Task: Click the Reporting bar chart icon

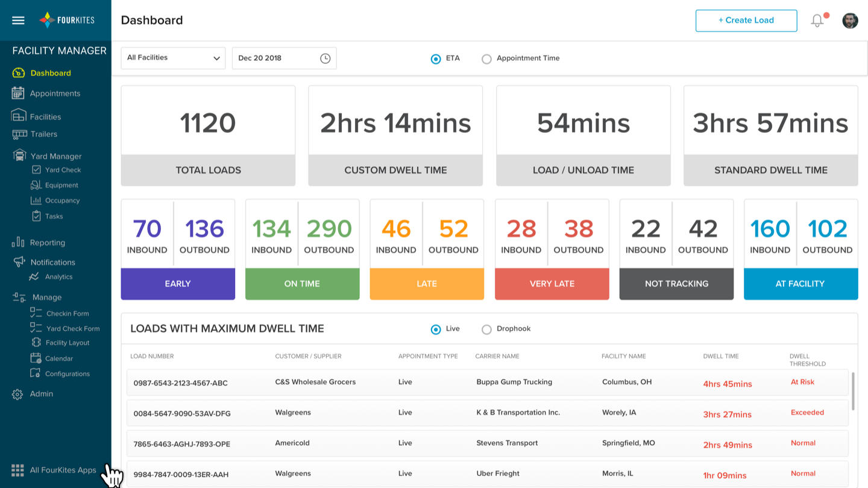Action: point(18,242)
